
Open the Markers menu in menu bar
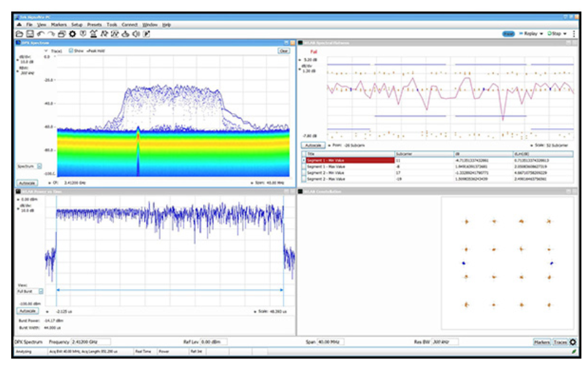click(58, 24)
